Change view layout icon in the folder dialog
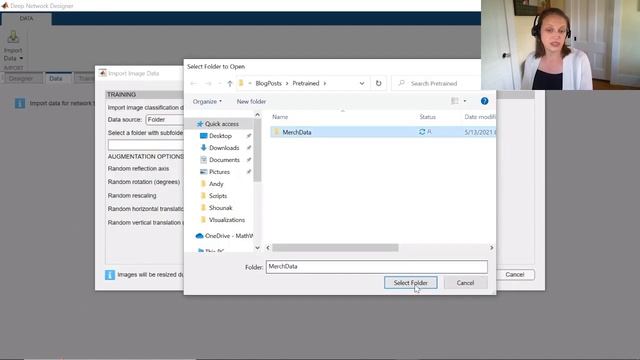This screenshot has height=360, width=640. click(x=455, y=101)
